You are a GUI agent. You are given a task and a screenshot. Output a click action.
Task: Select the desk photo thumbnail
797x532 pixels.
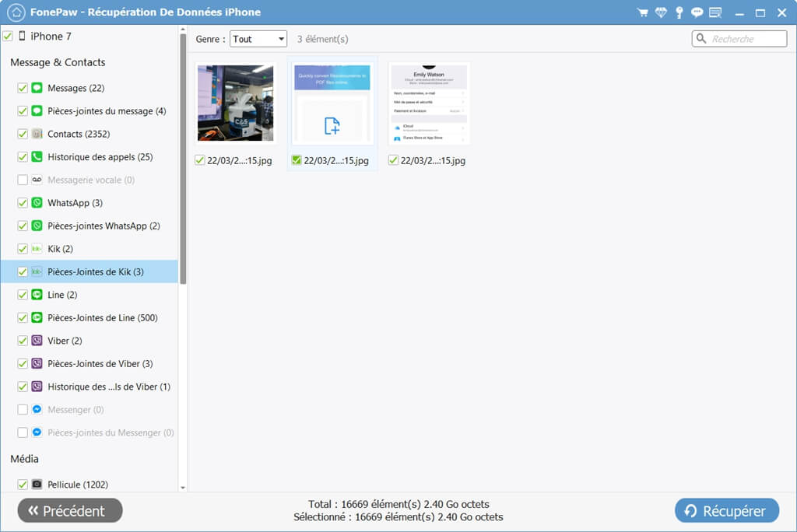(x=235, y=103)
